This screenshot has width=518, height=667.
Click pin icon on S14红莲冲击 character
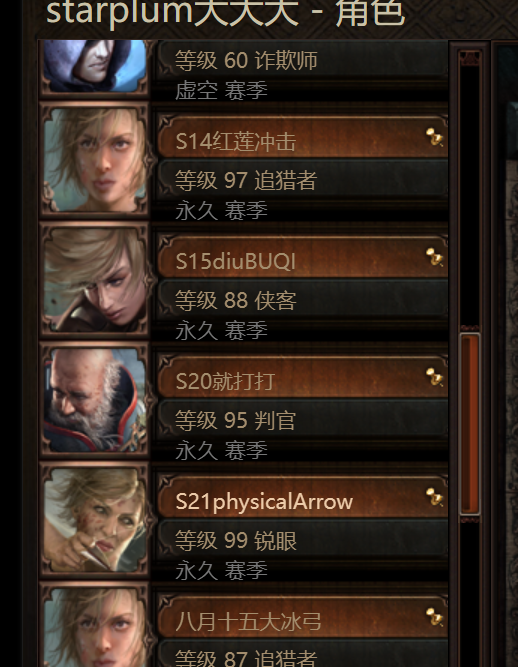coord(435,137)
